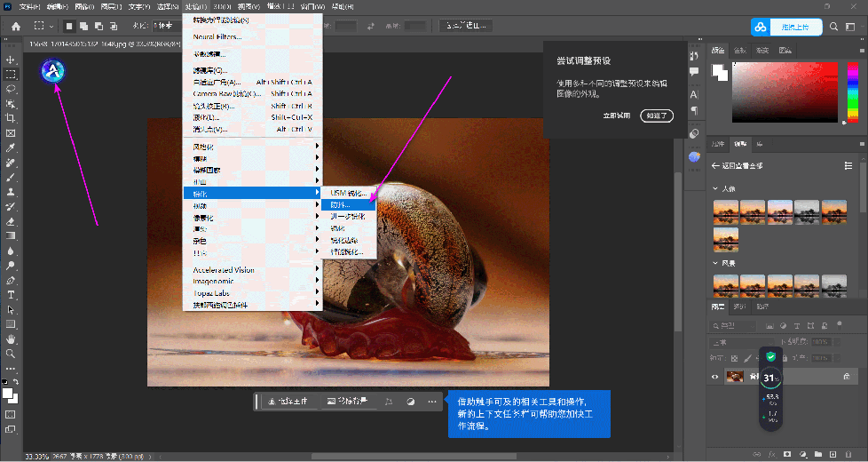Screen dimensions: 868x462
Task: Select the Eyedropper tool
Action: 11,147
